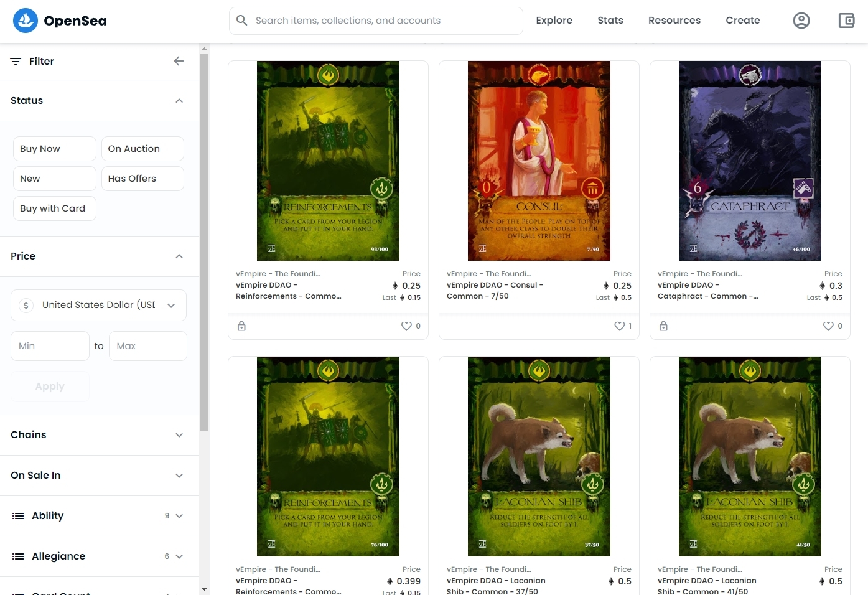The image size is (868, 595).
Task: Open the account profile icon
Action: (x=801, y=21)
